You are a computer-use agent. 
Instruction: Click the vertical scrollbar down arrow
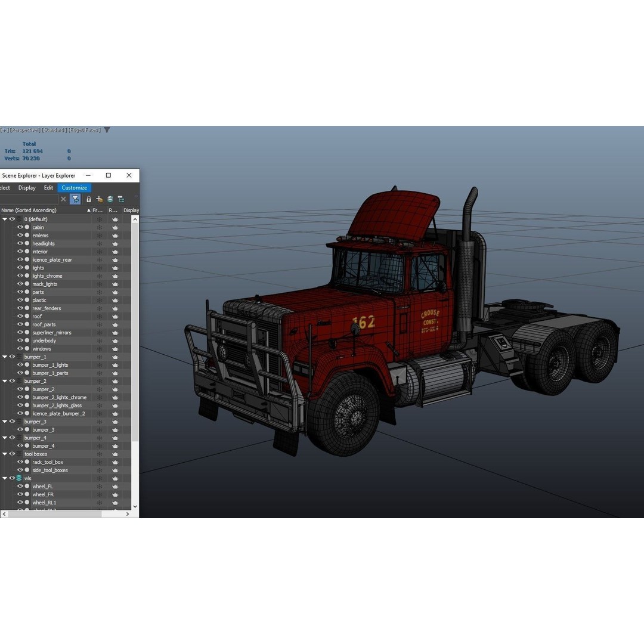(x=135, y=506)
